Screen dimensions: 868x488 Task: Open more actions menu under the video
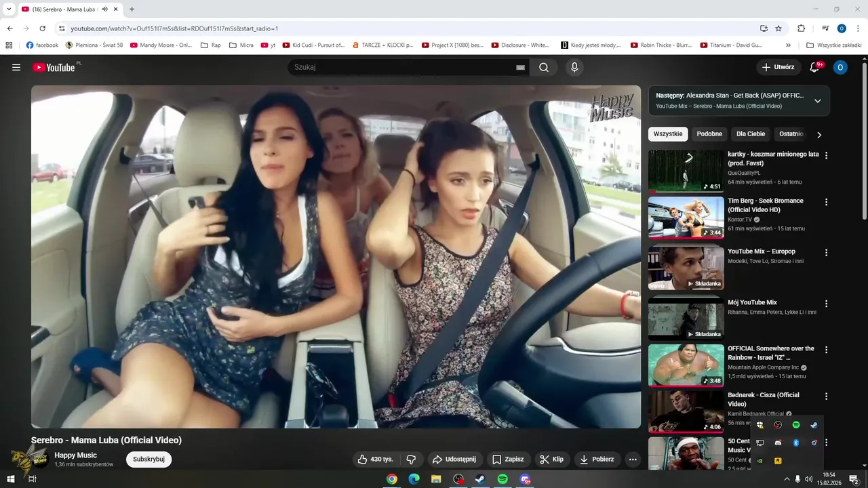(x=633, y=459)
